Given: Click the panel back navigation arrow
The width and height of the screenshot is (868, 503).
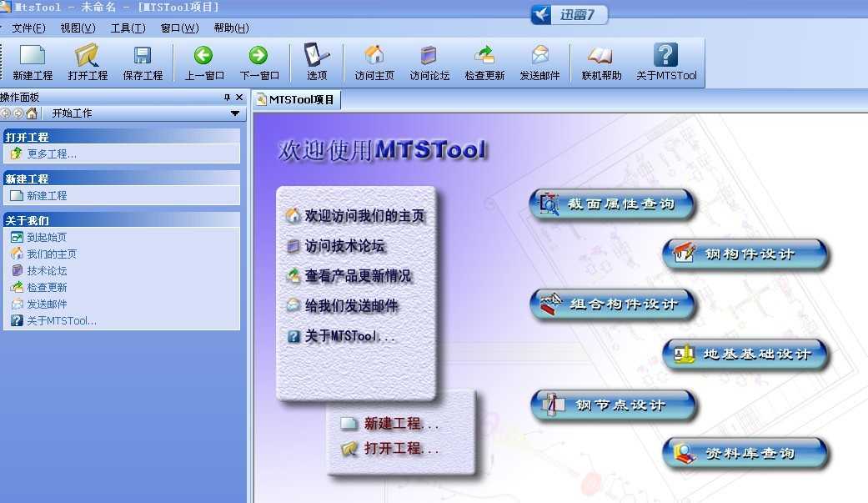Looking at the screenshot, I should click(6, 113).
